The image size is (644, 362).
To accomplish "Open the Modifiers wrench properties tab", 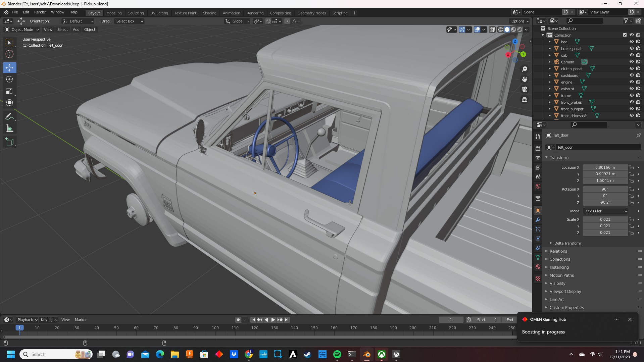I will click(x=538, y=220).
